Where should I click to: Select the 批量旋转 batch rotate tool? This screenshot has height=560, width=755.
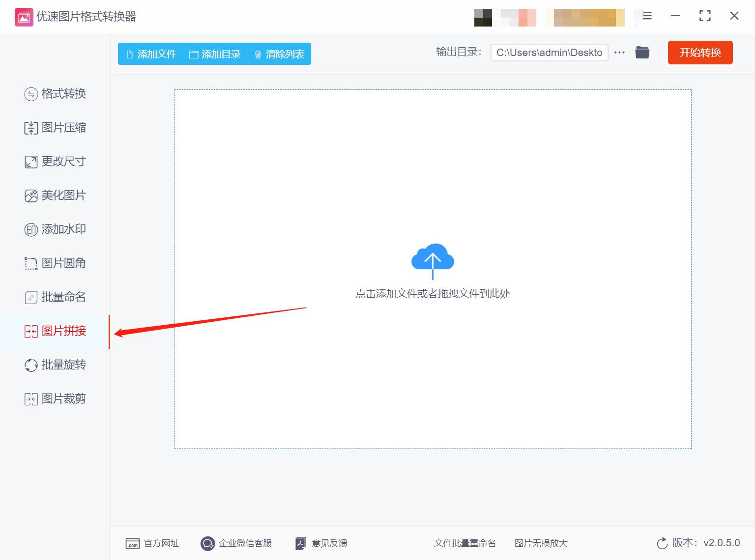[56, 365]
